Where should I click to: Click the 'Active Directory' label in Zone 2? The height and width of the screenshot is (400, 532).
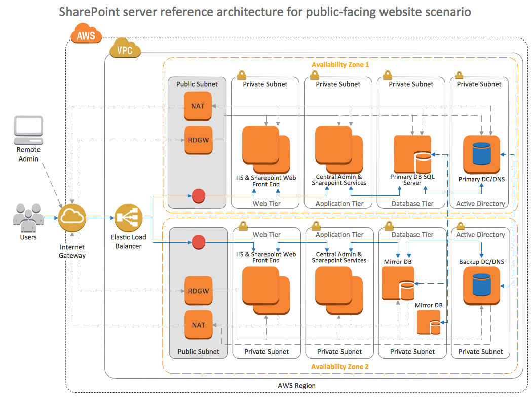pos(480,235)
